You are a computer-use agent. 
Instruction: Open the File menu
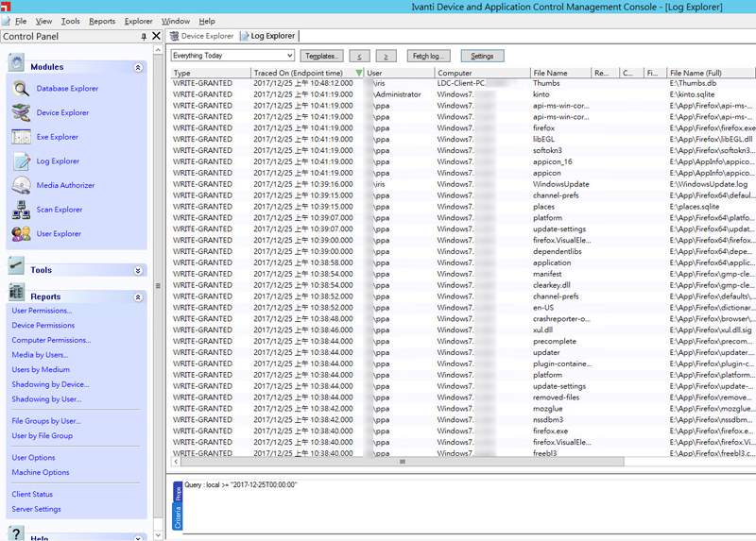pyautogui.click(x=21, y=21)
